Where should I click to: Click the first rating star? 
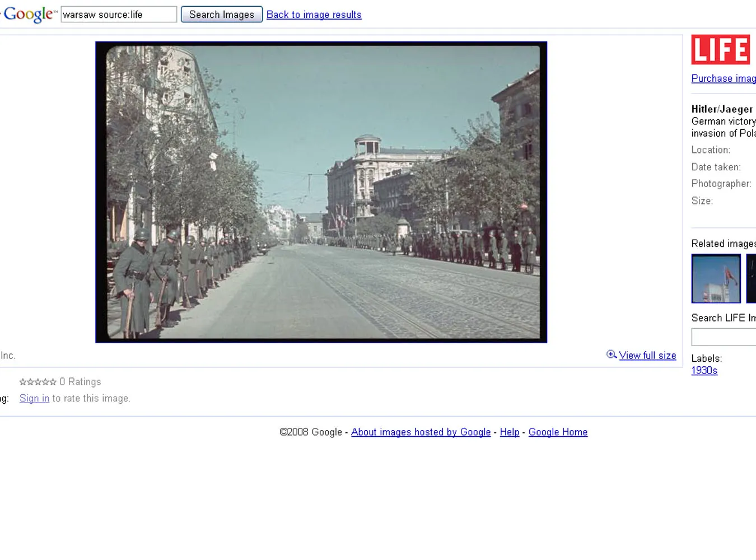pos(23,382)
